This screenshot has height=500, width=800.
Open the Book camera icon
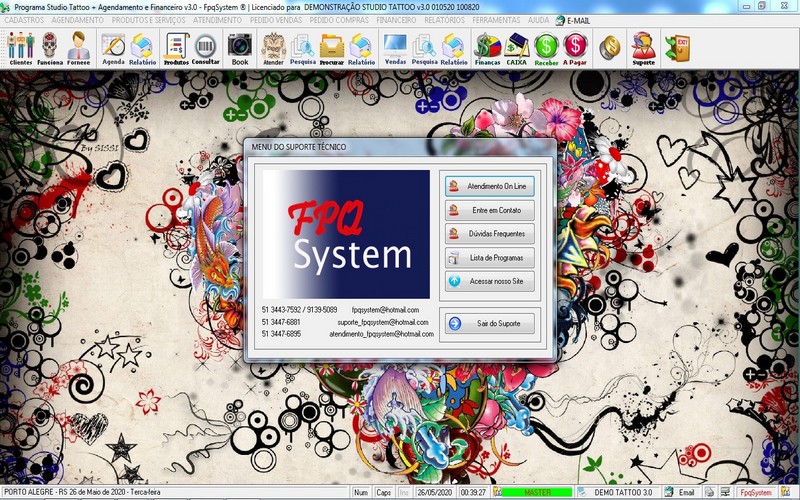[x=240, y=48]
